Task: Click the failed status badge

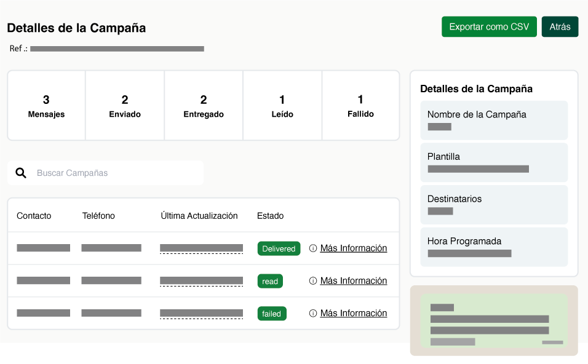Action: [272, 314]
